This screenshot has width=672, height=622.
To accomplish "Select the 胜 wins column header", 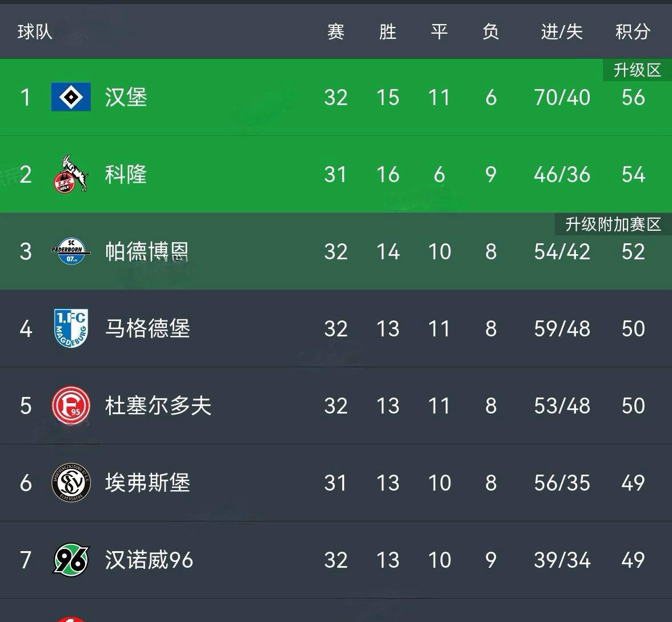I will 388,32.
